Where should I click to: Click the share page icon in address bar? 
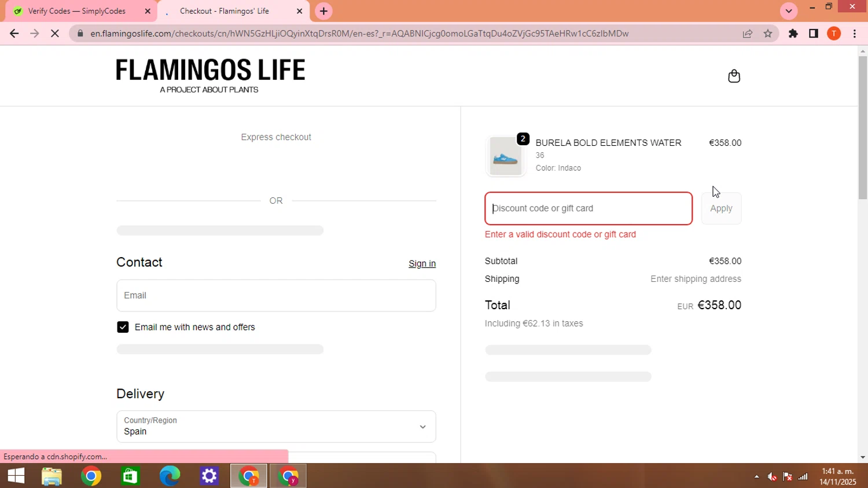[748, 34]
